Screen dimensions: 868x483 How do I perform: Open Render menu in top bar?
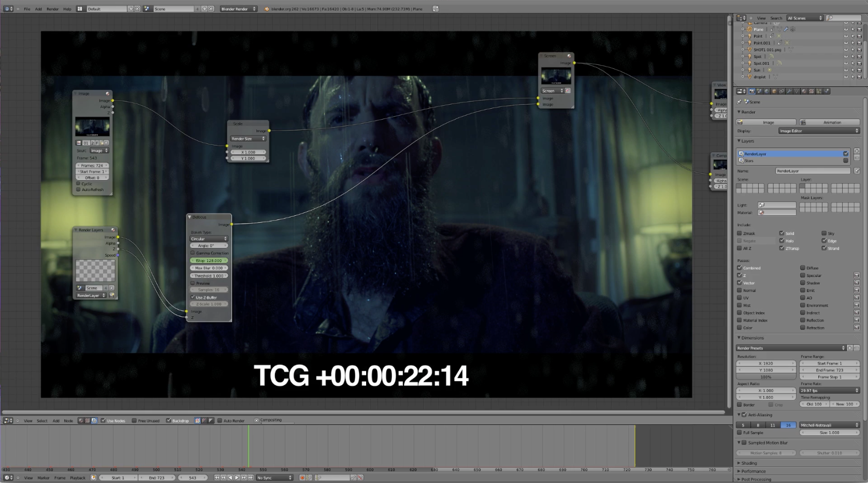click(x=53, y=9)
